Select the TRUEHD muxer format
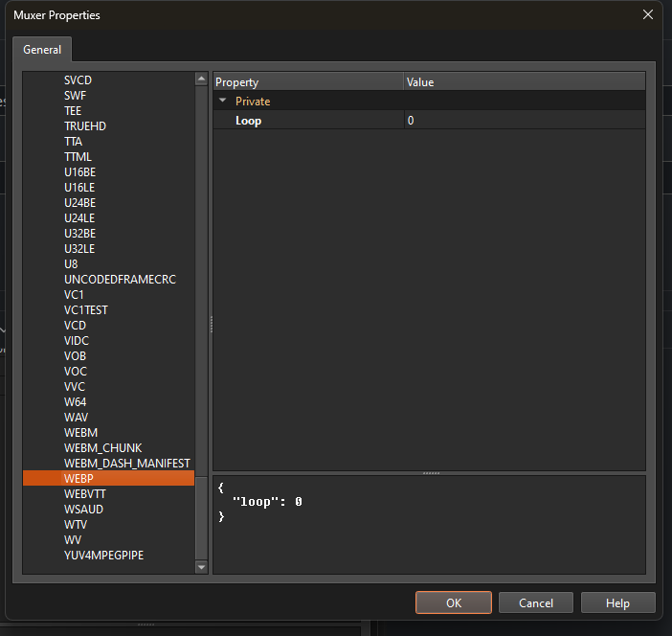Image resolution: width=672 pixels, height=636 pixels. click(85, 126)
